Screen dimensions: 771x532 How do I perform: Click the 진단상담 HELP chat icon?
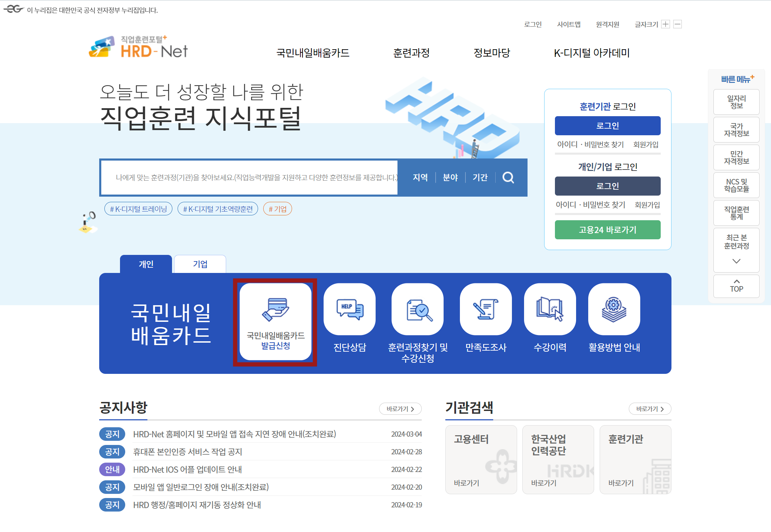[350, 309]
